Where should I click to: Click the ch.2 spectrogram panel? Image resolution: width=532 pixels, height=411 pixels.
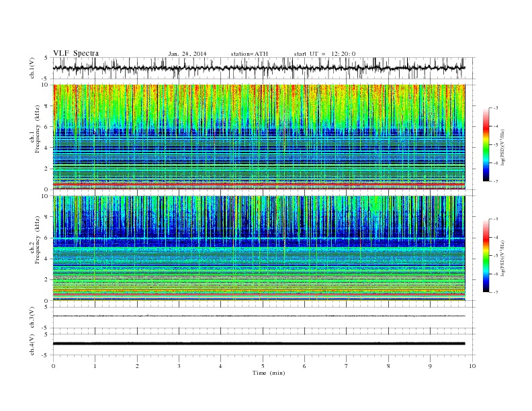259,248
